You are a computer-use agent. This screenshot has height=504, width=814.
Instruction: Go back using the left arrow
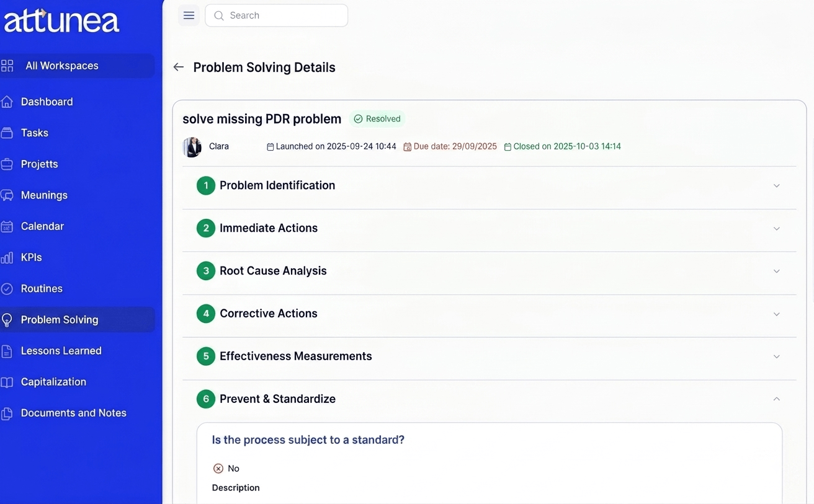click(179, 67)
